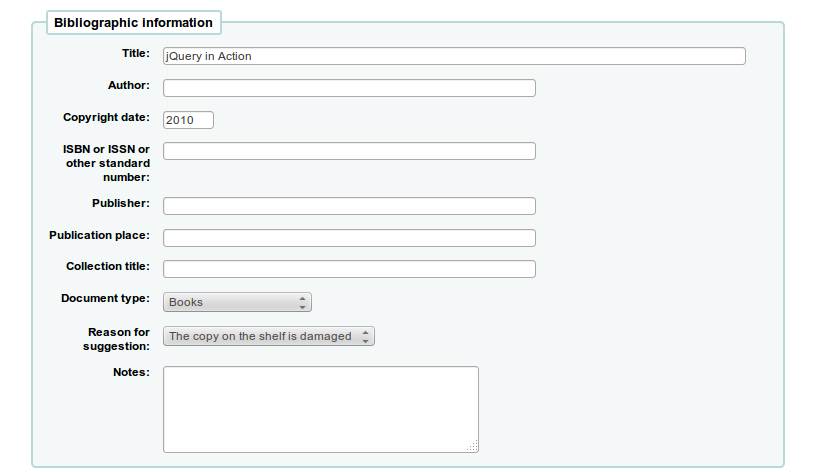Click the 'Title:' label

(135, 53)
